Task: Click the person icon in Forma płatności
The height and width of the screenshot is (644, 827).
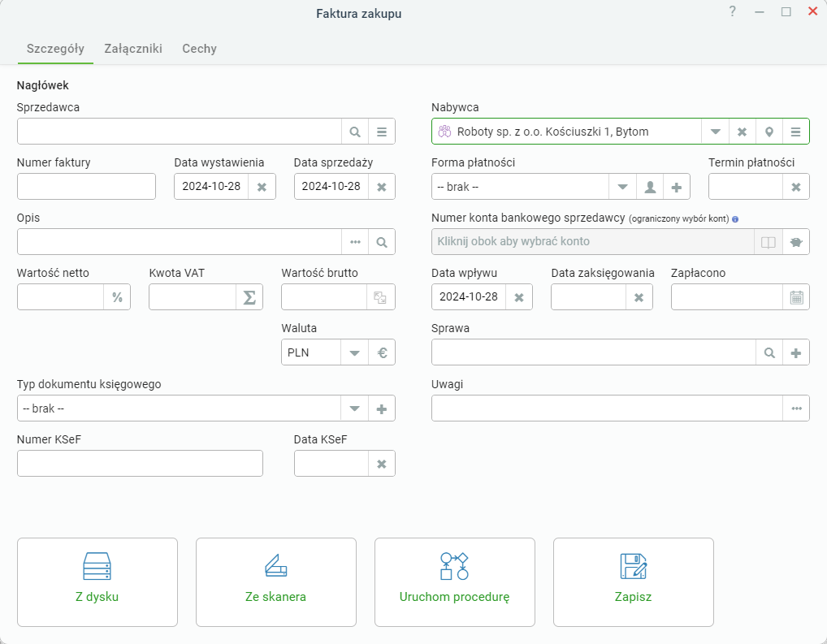Action: pos(651,187)
